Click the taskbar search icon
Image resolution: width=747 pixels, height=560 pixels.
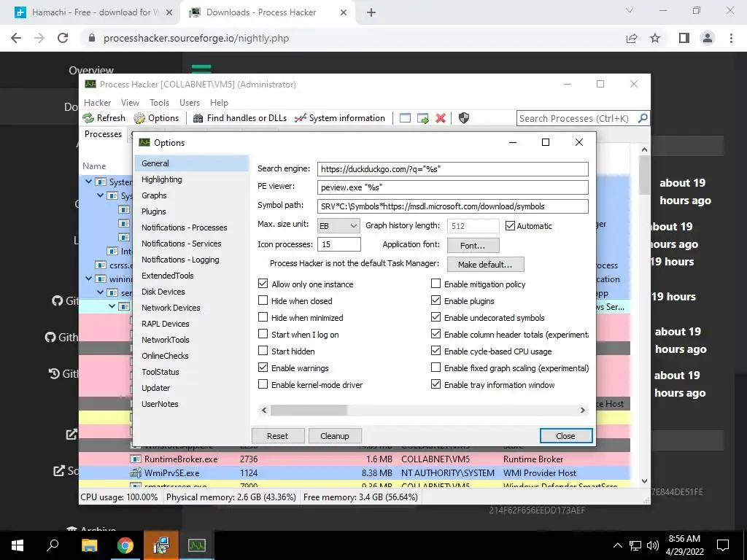click(53, 545)
